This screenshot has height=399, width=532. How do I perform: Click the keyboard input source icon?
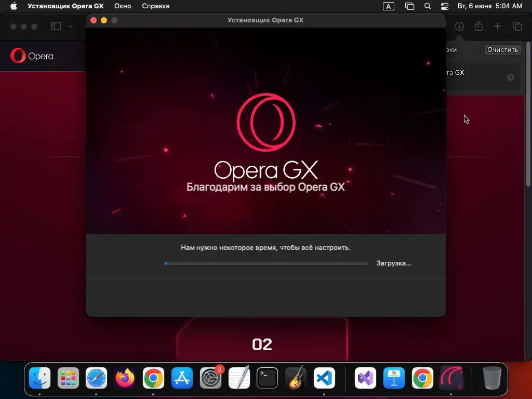[389, 6]
